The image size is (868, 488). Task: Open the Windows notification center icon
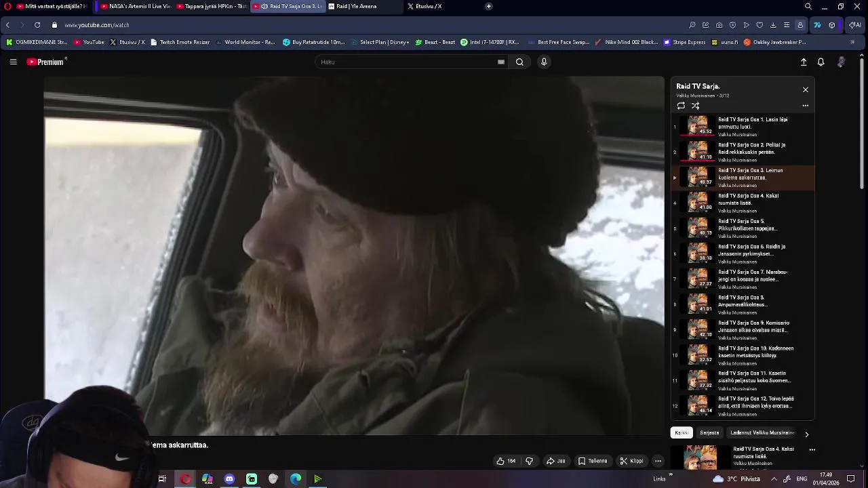click(x=850, y=479)
